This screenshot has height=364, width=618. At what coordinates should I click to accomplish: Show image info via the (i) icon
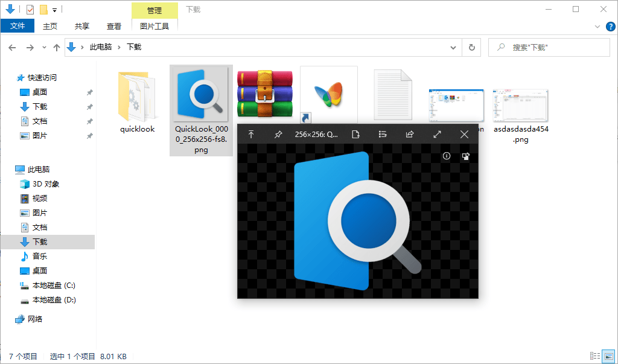pyautogui.click(x=446, y=156)
